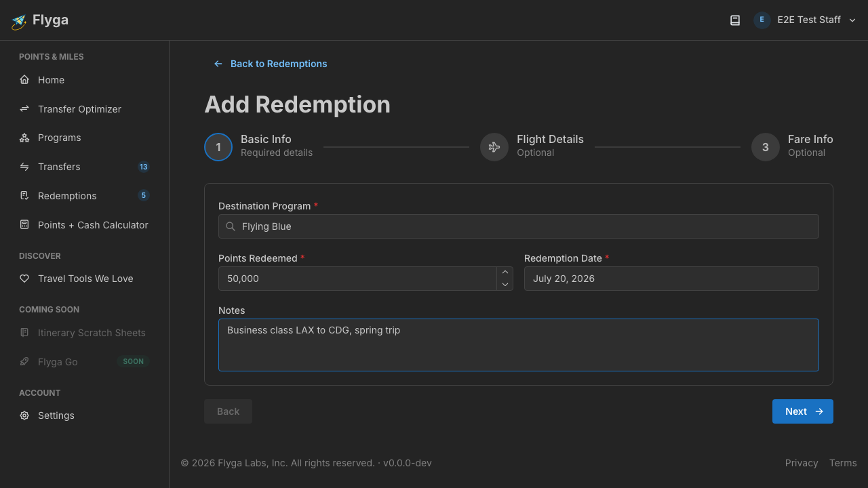The image size is (868, 488).
Task: Click the arrow icon inside Next button
Action: coord(819,411)
